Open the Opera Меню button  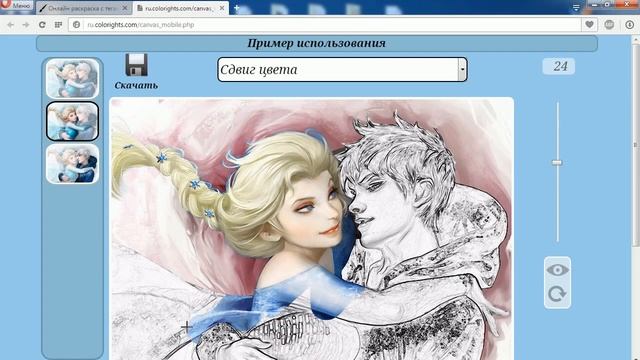click(x=16, y=6)
